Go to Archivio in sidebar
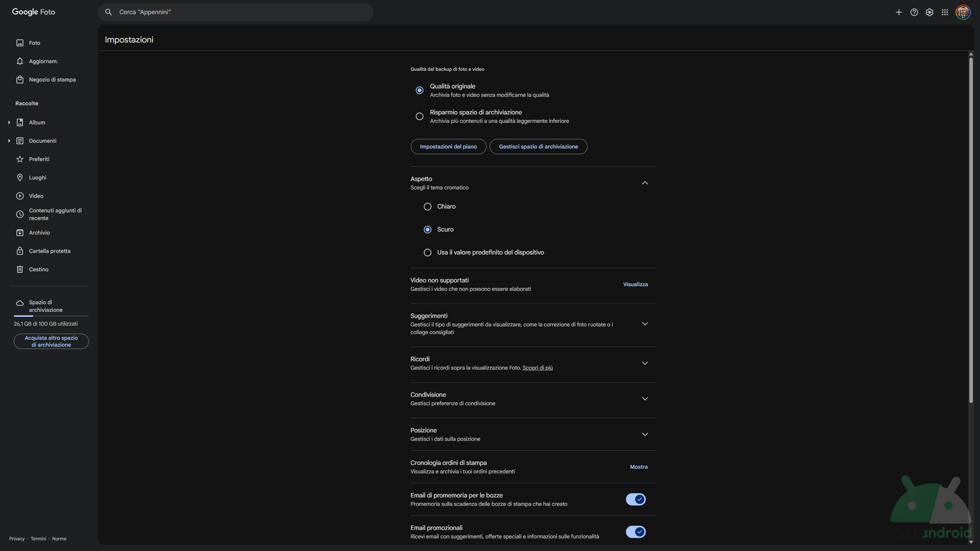Screen dimensions: 980x551 pyautogui.click(x=39, y=233)
